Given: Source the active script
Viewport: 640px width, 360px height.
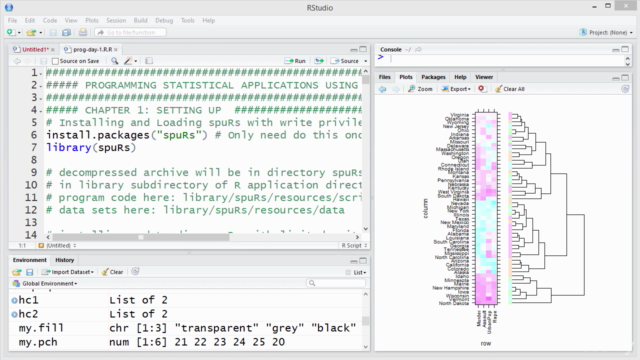Looking at the screenshot, I should click(x=345, y=61).
